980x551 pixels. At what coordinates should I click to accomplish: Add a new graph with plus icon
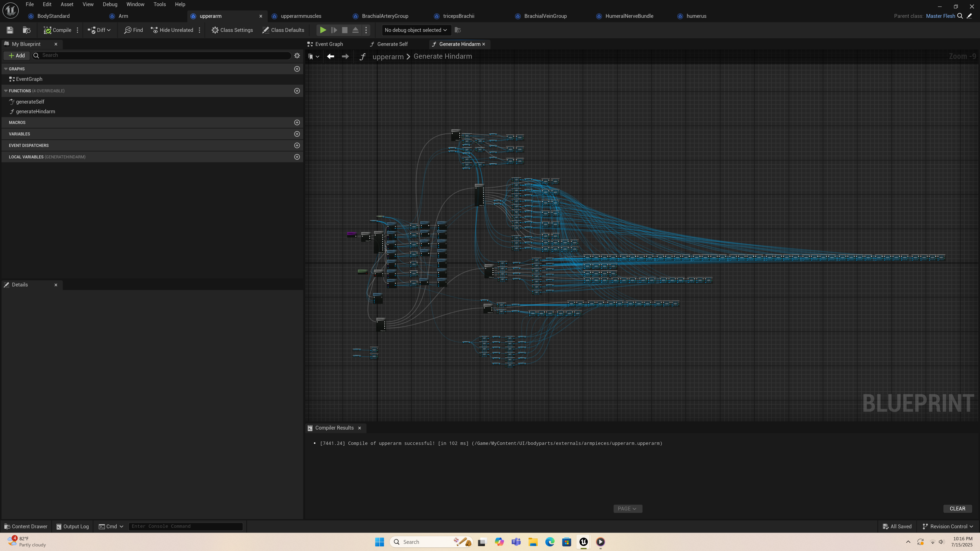tap(297, 69)
